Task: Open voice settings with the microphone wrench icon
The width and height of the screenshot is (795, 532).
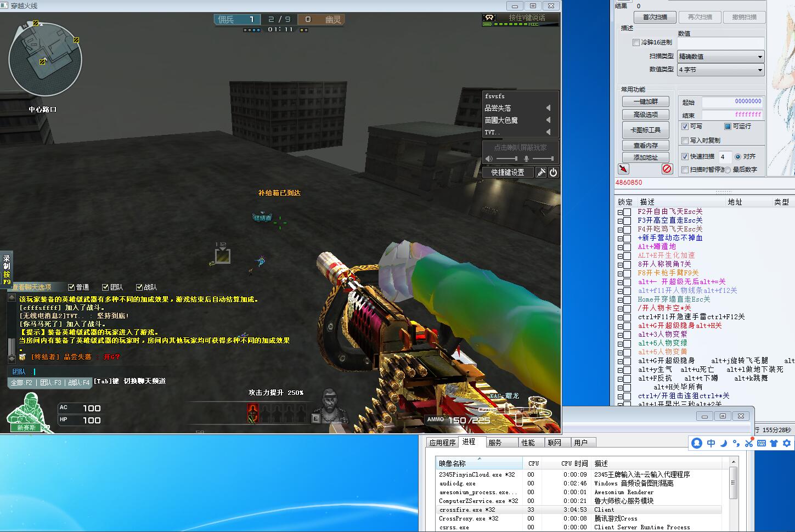Action: tap(541, 172)
